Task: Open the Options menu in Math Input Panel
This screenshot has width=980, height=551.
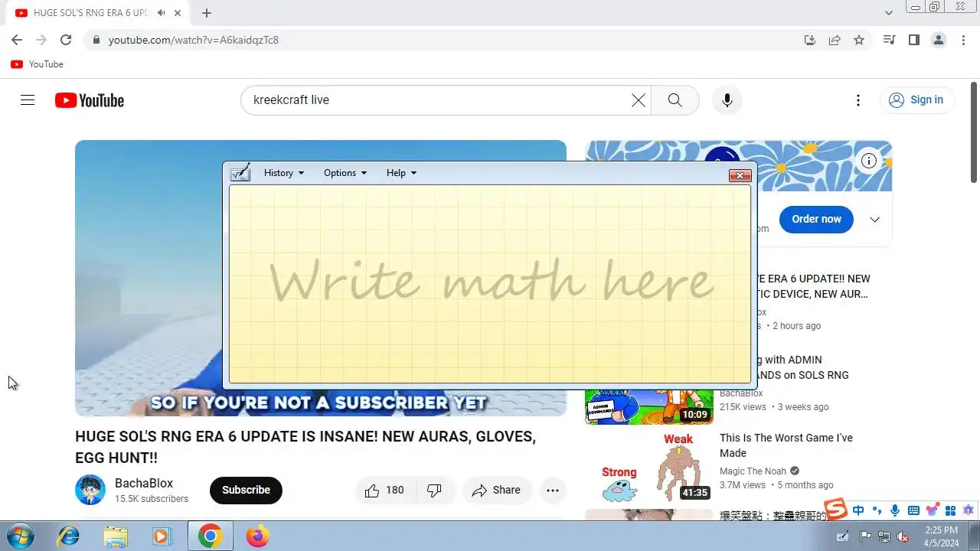Action: tap(345, 173)
